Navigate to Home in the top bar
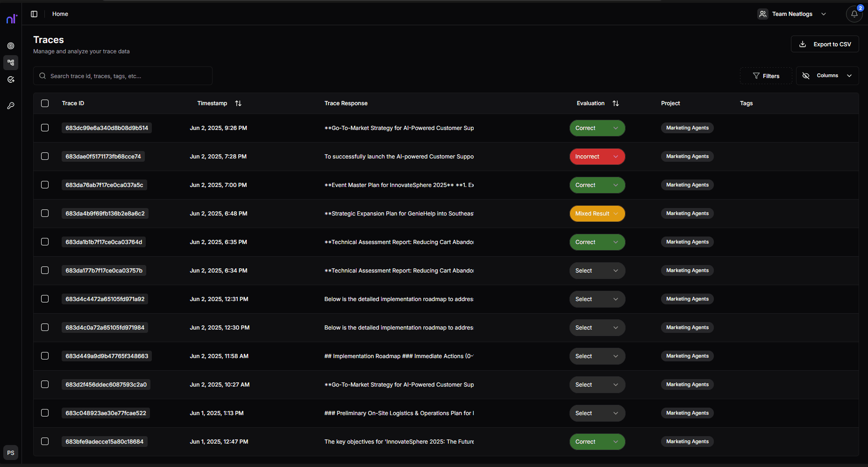868x467 pixels. 60,14
